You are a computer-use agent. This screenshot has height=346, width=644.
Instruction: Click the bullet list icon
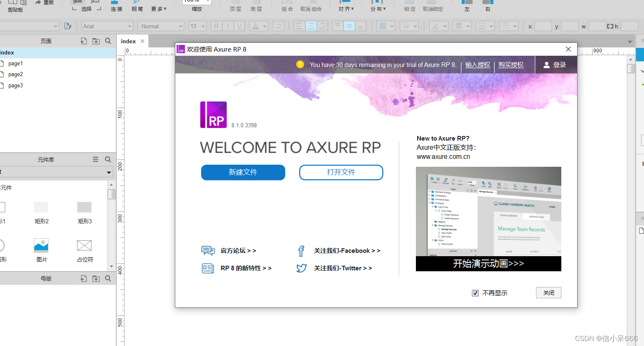[278, 26]
